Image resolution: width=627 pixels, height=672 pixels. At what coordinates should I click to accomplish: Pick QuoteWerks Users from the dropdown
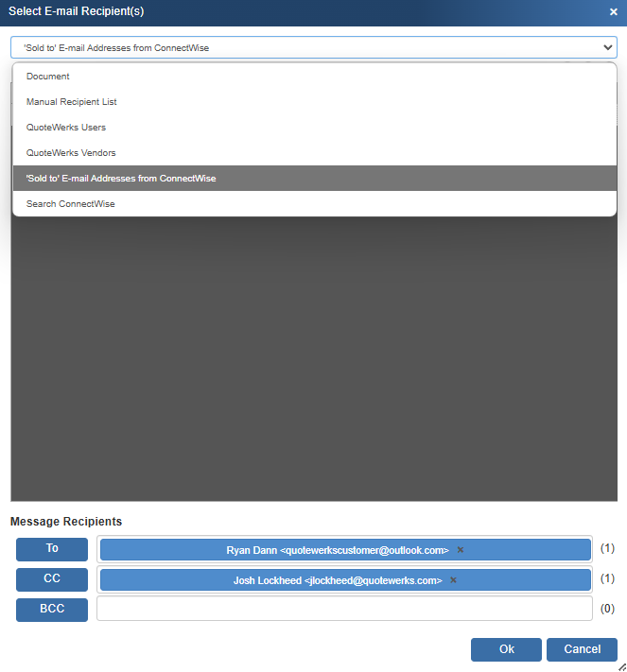point(314,128)
